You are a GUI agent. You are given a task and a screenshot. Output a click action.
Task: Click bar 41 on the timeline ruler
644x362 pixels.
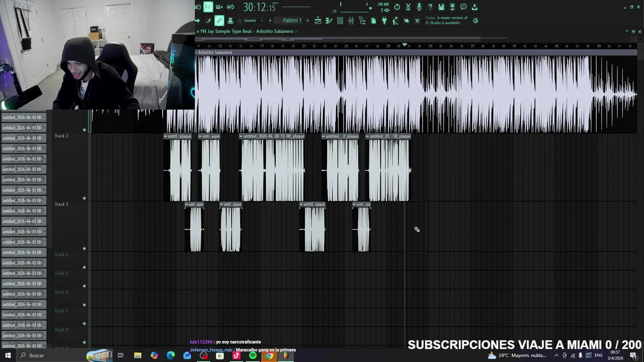[x=514, y=46]
